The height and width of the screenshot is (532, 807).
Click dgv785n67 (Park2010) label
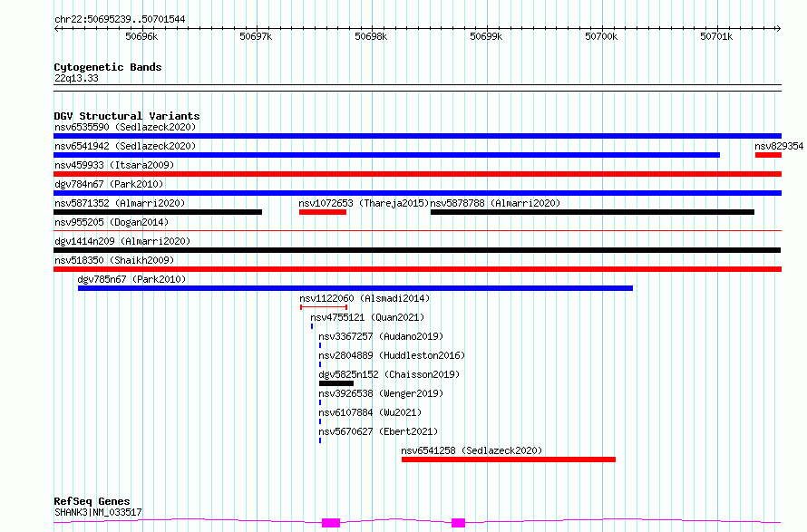coord(131,279)
